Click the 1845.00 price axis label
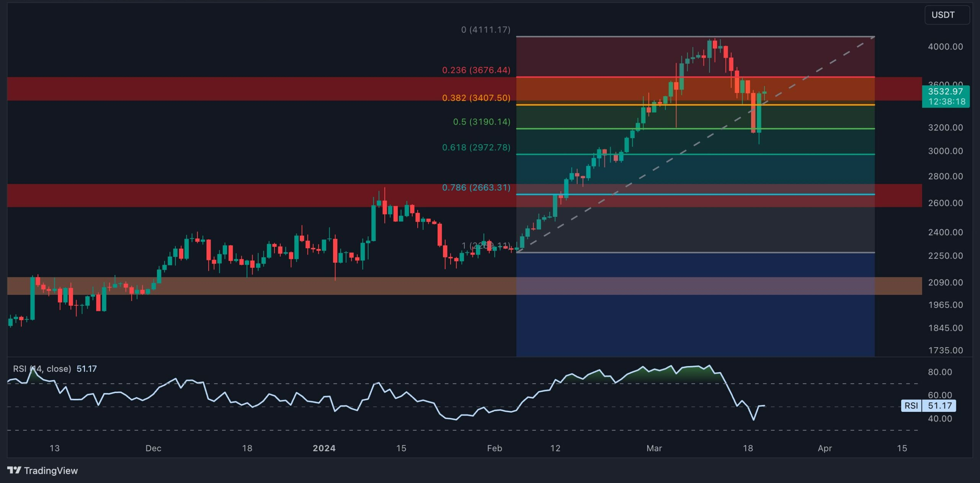The height and width of the screenshot is (483, 980). coord(946,328)
